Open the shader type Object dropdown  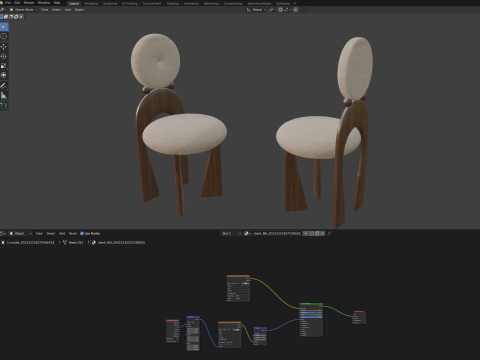tap(21, 234)
